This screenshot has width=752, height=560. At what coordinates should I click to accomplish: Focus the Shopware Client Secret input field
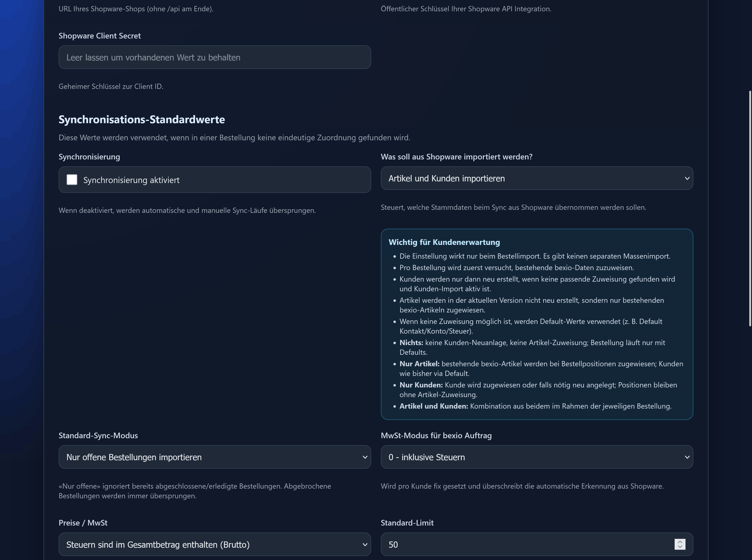coord(215,57)
